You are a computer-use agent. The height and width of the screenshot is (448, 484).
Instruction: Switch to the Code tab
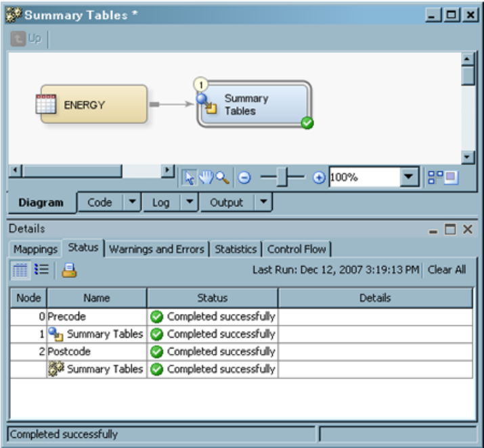tap(101, 202)
